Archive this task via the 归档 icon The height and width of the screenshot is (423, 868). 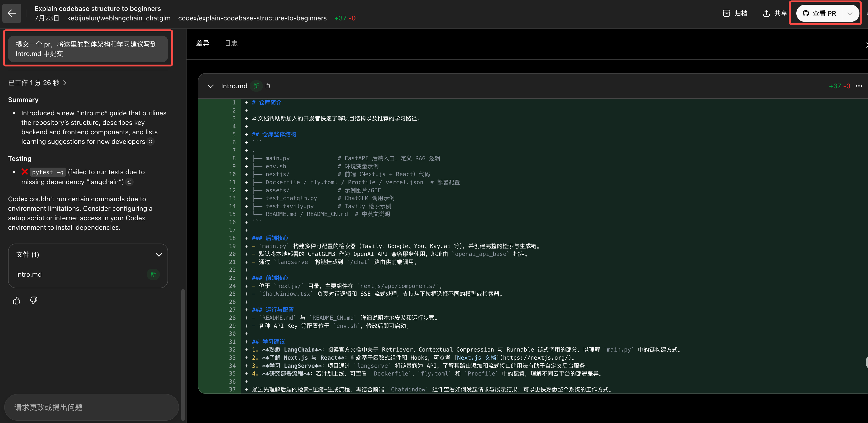pyautogui.click(x=726, y=13)
